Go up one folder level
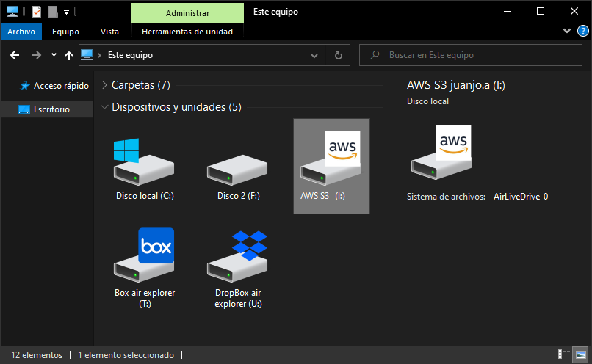This screenshot has height=364, width=592. pos(69,56)
